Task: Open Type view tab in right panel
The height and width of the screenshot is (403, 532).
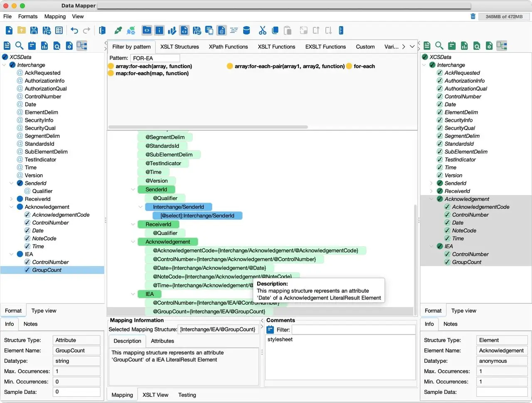Action: (463, 311)
